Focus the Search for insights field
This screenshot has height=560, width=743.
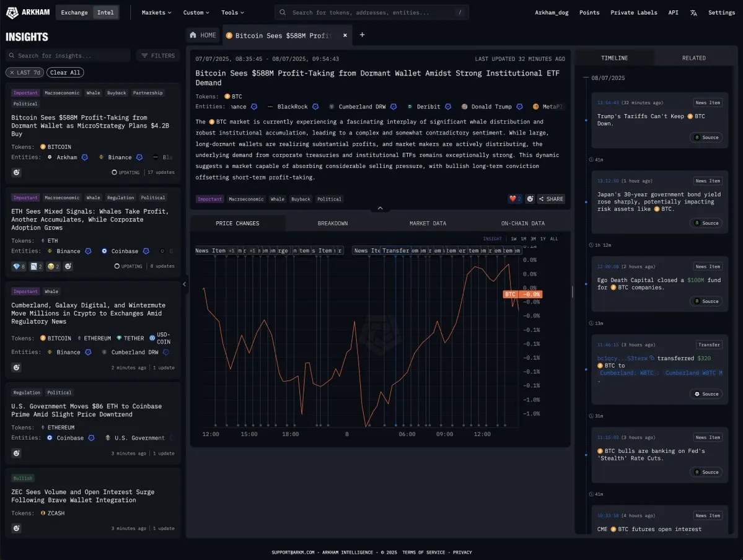(68, 55)
